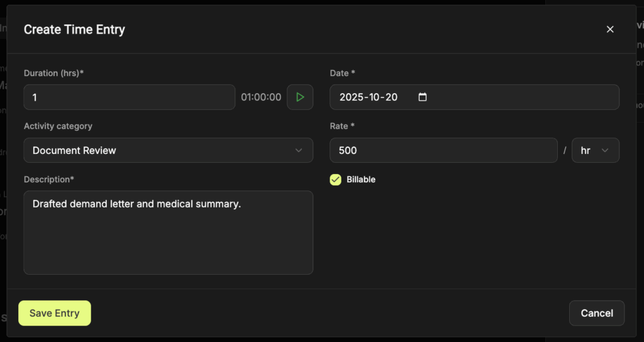This screenshot has height=342, width=644.
Task: Click the Create Time Entry dialog title
Action: 74,30
